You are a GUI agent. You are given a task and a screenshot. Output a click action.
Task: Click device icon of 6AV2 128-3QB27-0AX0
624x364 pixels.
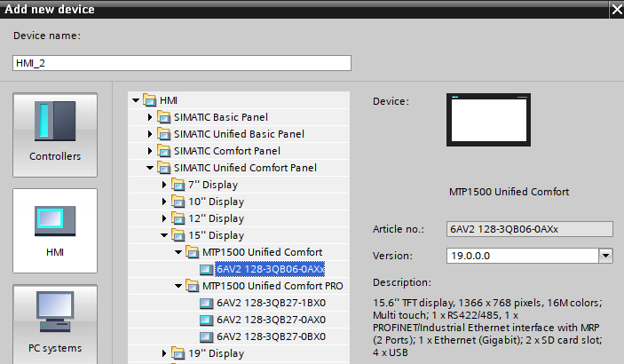[206, 320]
